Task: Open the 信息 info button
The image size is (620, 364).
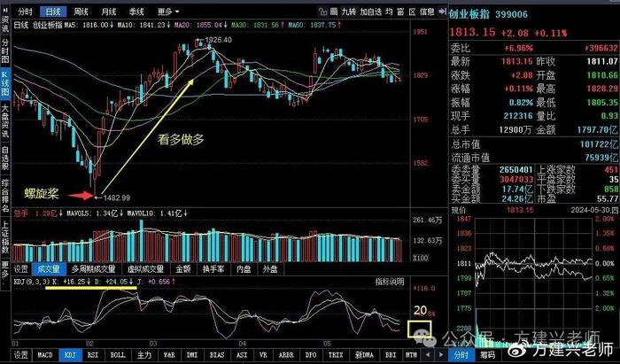Action: coord(427,12)
